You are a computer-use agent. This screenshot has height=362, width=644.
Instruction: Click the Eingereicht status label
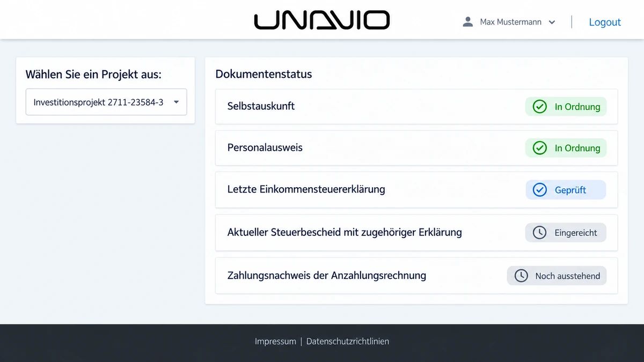576,233
